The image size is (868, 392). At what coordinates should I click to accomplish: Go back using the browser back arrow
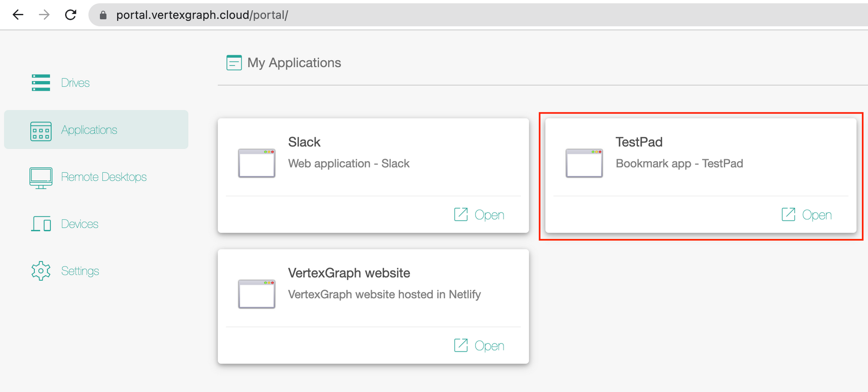[18, 15]
